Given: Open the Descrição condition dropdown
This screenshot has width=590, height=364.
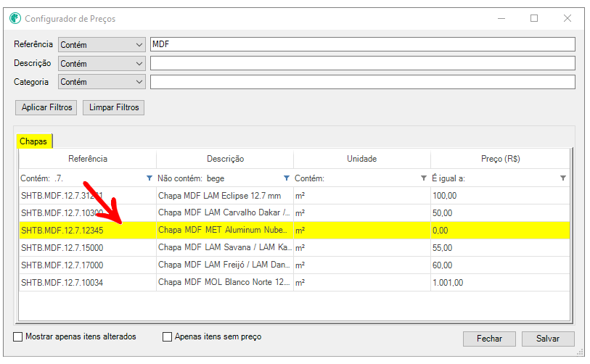Looking at the screenshot, I should click(x=102, y=64).
